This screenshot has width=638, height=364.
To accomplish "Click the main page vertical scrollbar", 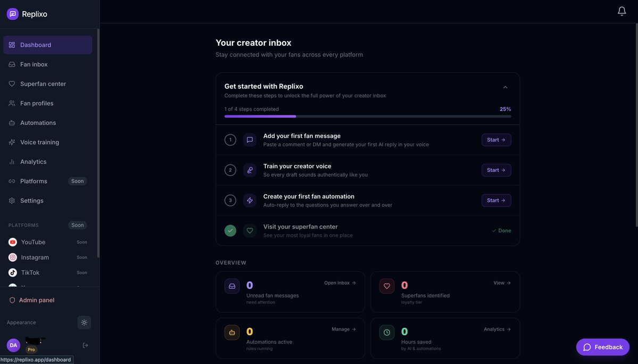I will [x=636, y=125].
